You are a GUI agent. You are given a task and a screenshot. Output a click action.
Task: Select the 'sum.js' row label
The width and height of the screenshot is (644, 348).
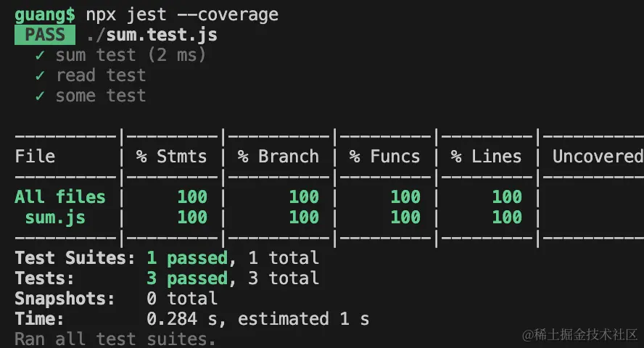55,217
